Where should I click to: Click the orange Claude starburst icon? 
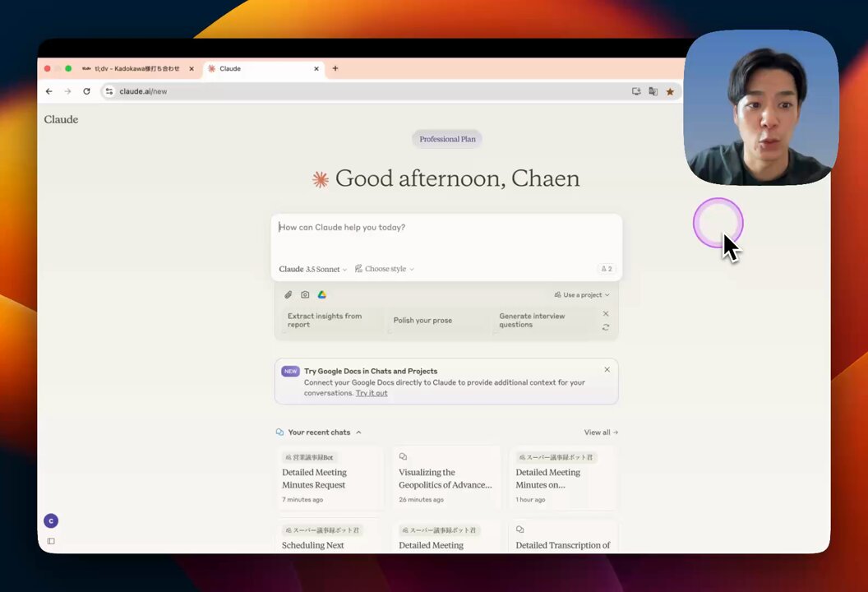pyautogui.click(x=320, y=179)
